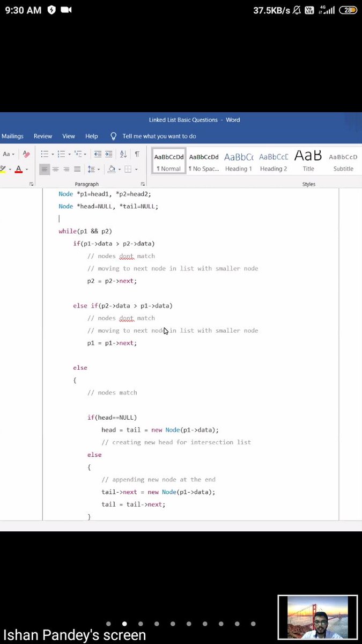Click the Tell me lightbulb icon
Image resolution: width=362 pixels, height=644 pixels.
click(x=113, y=136)
